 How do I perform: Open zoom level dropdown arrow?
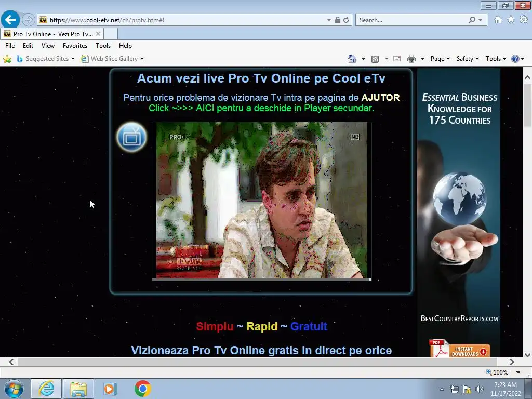pos(518,372)
